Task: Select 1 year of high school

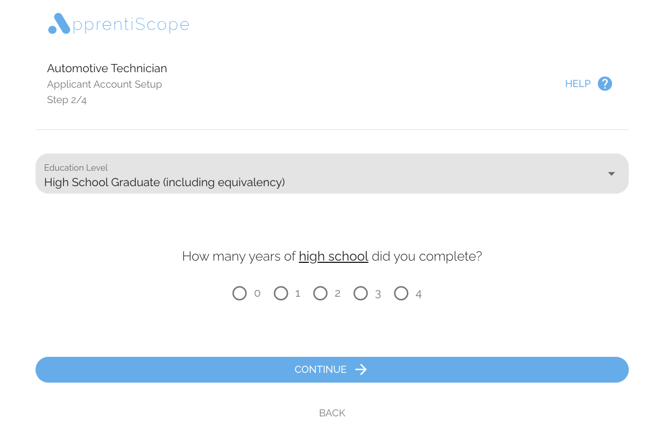Action: click(x=281, y=293)
